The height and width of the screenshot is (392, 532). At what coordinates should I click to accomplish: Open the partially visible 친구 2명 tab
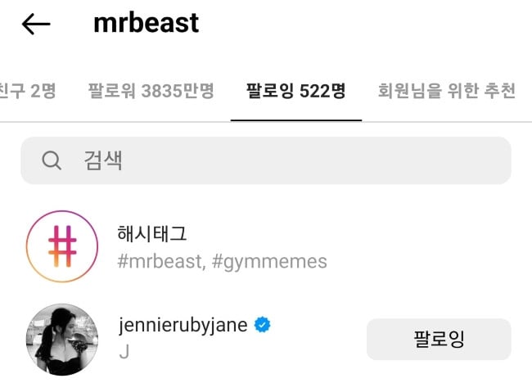(27, 91)
